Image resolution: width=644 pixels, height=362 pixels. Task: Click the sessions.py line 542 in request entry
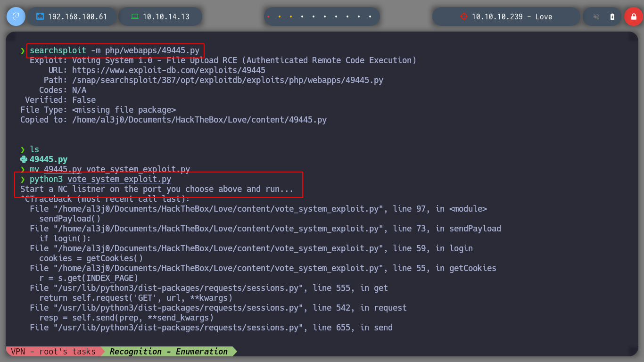[218, 308]
